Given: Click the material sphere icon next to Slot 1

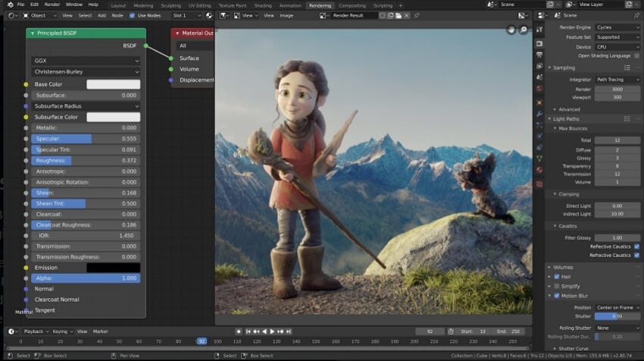Looking at the screenshot, I should pyautogui.click(x=209, y=16).
